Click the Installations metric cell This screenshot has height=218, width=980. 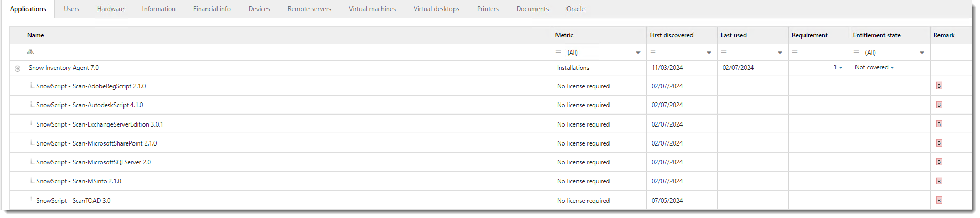tap(573, 68)
